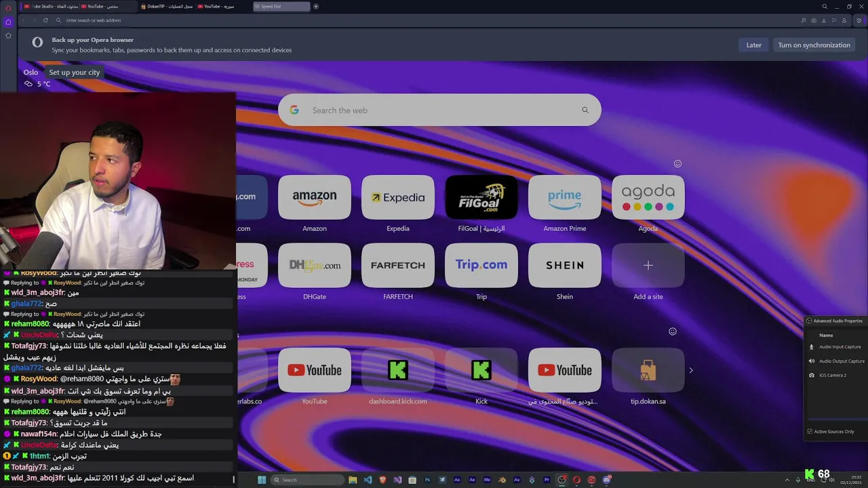
Task: Open the Agoda speed dial tile
Action: pos(648,197)
